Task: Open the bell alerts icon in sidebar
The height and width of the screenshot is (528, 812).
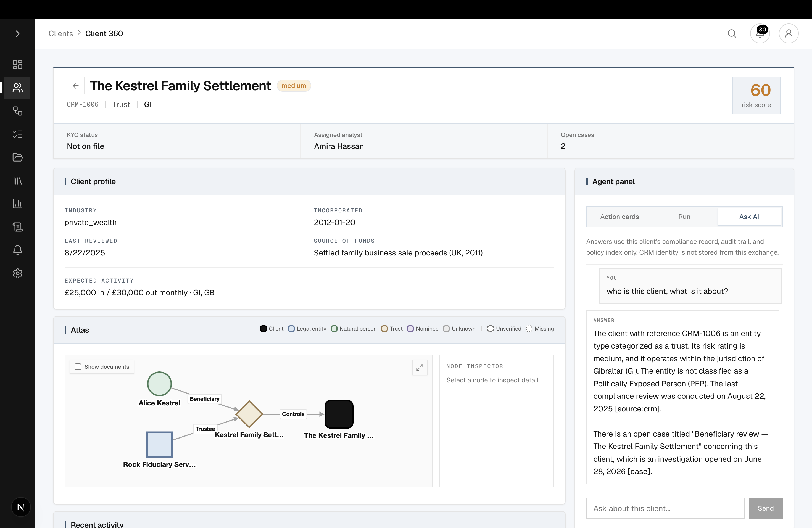Action: pyautogui.click(x=17, y=250)
